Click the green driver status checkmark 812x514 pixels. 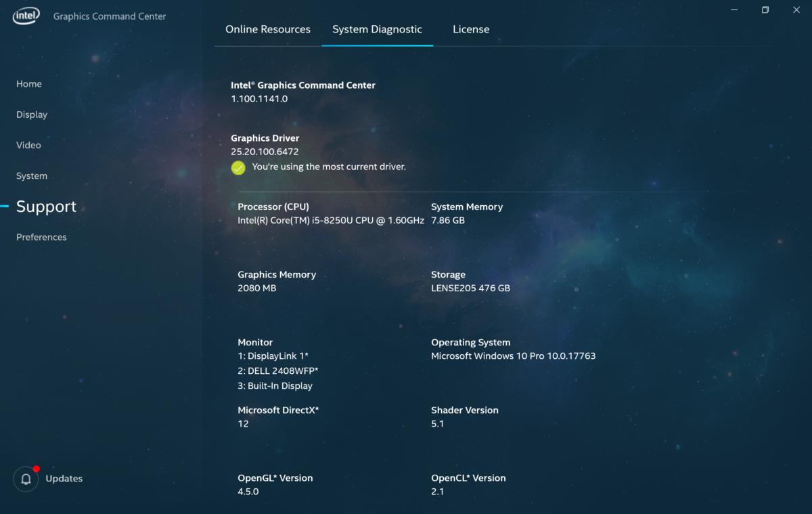point(238,167)
